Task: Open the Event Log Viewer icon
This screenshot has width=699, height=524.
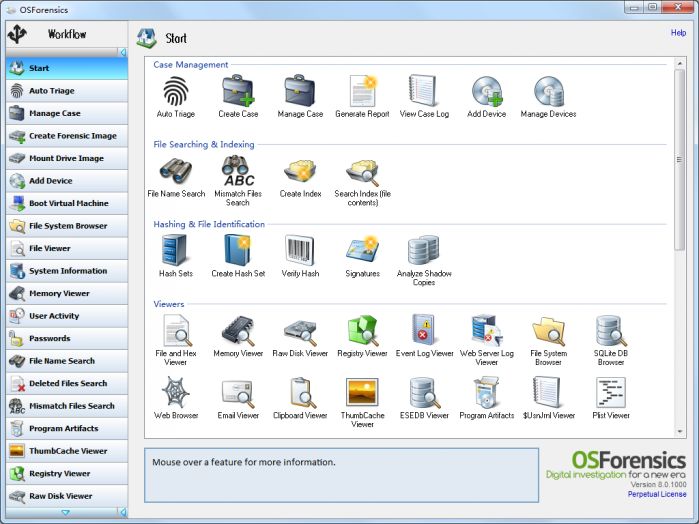Action: coord(424,331)
